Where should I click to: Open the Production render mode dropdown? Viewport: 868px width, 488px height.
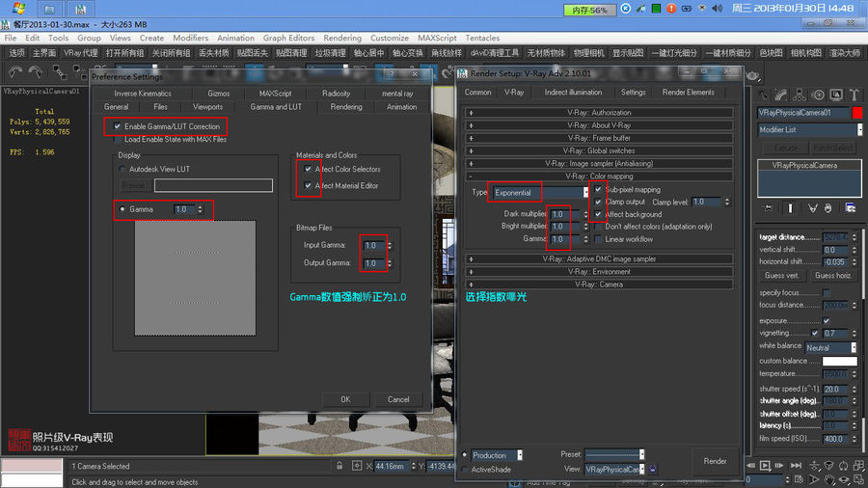[x=497, y=455]
